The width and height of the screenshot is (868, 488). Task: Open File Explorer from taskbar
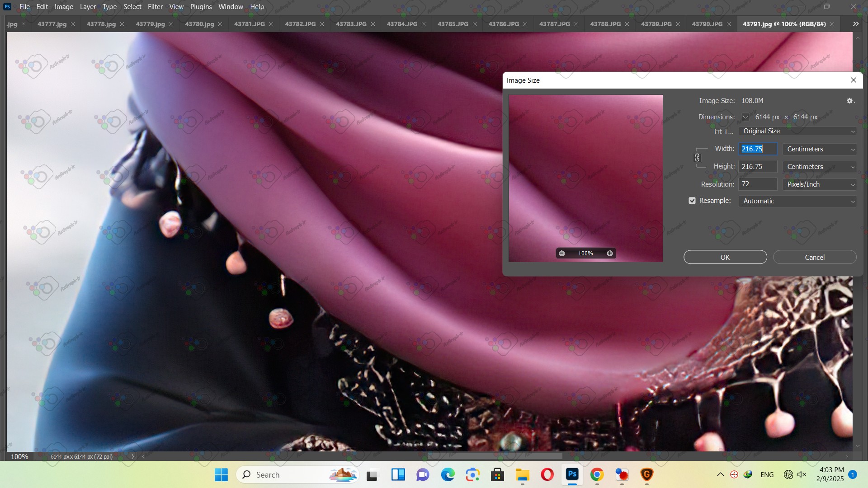tap(522, 475)
